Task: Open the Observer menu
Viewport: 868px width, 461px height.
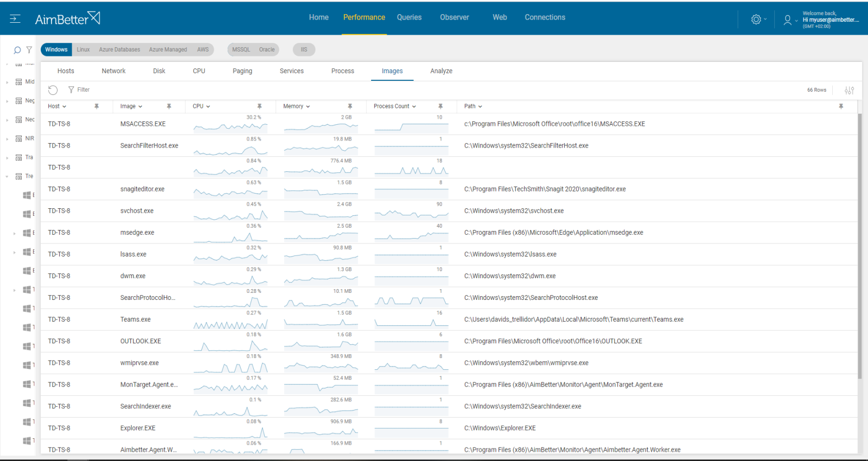Action: pos(455,17)
